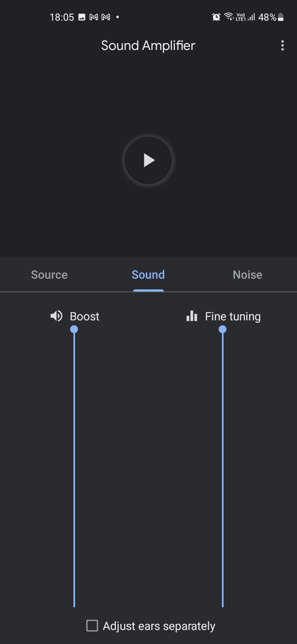Image resolution: width=297 pixels, height=644 pixels.
Task: Tap the Fine tuning label text
Action: pyautogui.click(x=233, y=317)
